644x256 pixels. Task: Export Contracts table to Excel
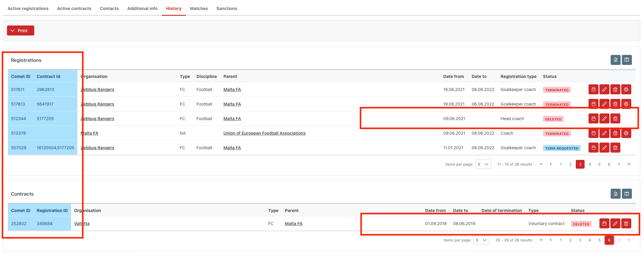tap(615, 194)
